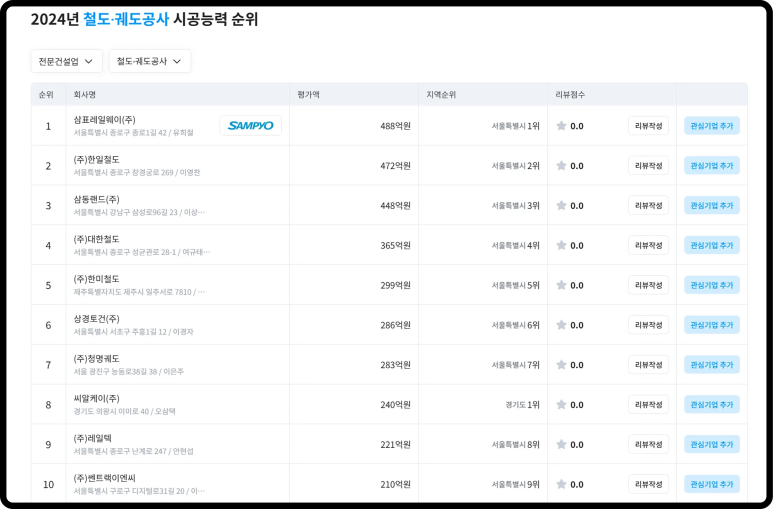Click star rating icon for 씨알케이(주)

tap(561, 404)
